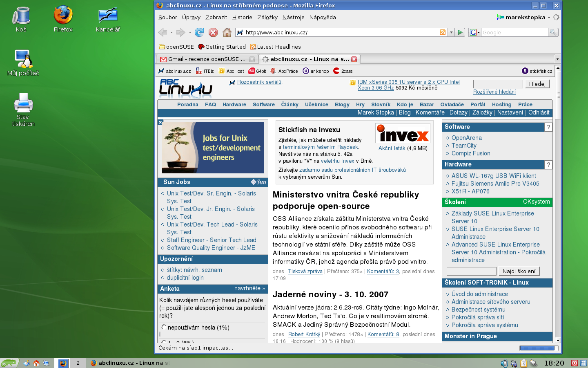Click the green Go arrow button
This screenshot has width=588, height=368.
(460, 32)
